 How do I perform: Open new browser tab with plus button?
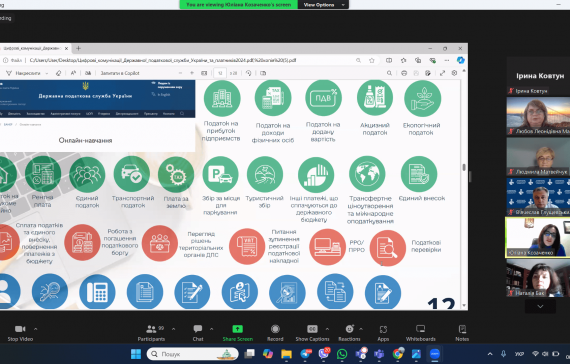(78, 48)
